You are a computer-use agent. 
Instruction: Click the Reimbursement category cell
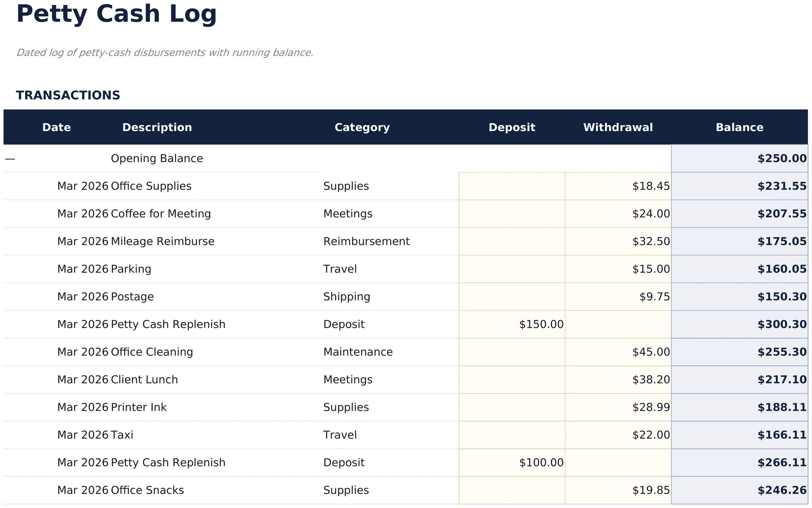pos(391,241)
